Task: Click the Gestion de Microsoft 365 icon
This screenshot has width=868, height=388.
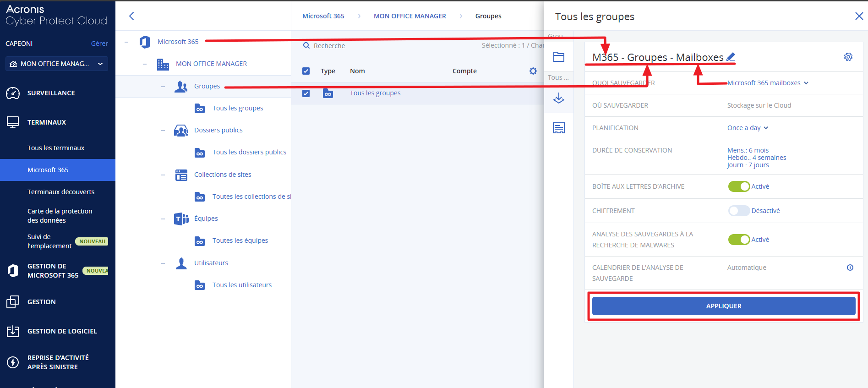Action: [x=13, y=271]
